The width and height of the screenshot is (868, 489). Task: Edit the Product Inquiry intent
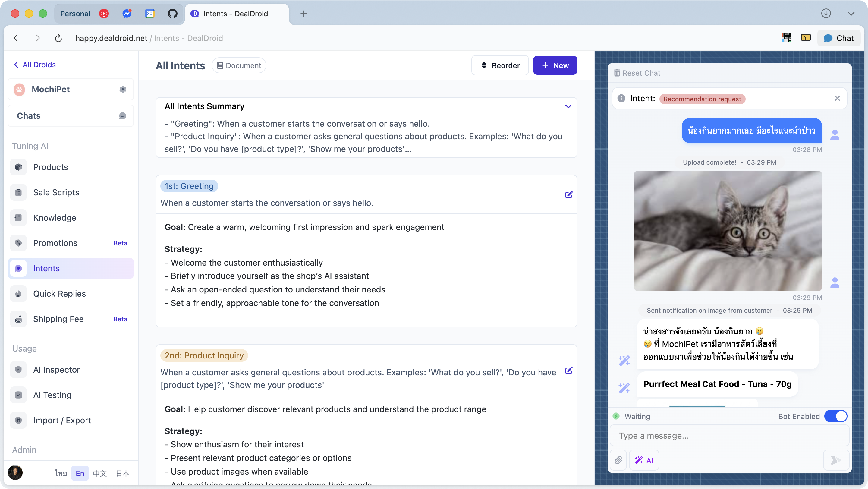pos(569,371)
